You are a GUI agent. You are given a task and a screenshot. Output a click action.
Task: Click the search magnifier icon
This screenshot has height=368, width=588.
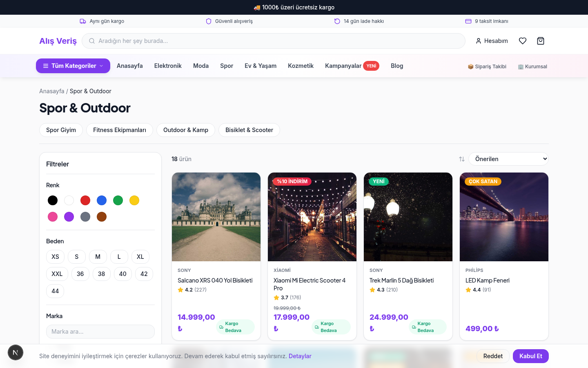pos(92,41)
